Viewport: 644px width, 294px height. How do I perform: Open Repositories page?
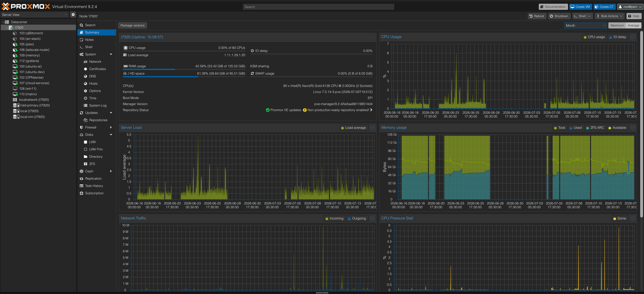[x=97, y=120]
